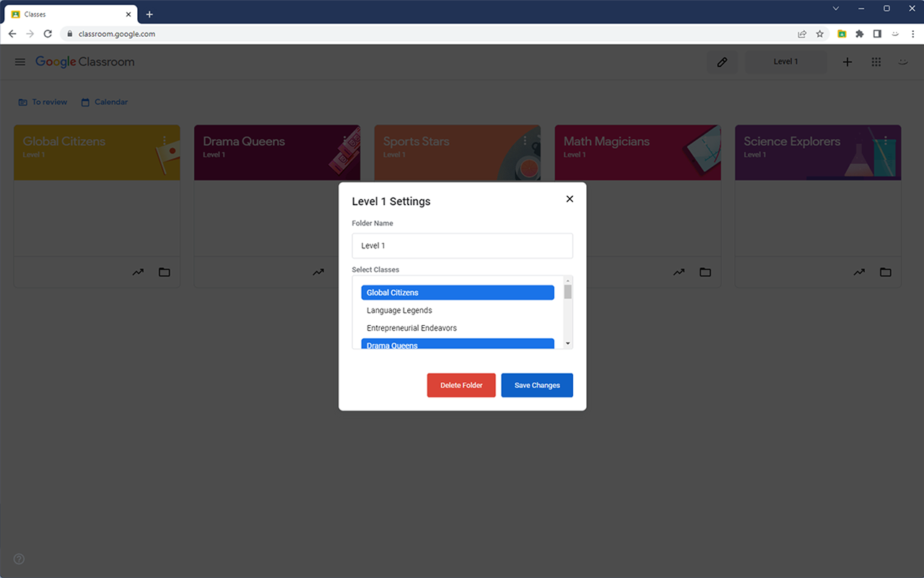Open the Drama Queens class
Viewport: 924px width, 578px height.
(x=244, y=142)
